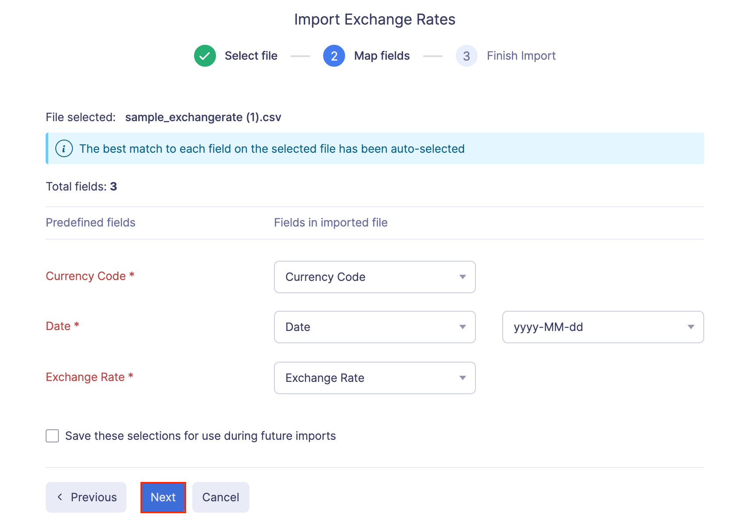Click the dropdown arrow on Exchange Rate selector

(x=462, y=378)
